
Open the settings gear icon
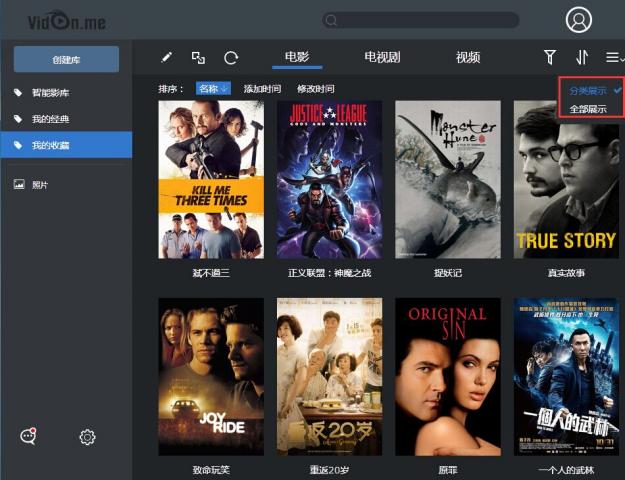(87, 437)
